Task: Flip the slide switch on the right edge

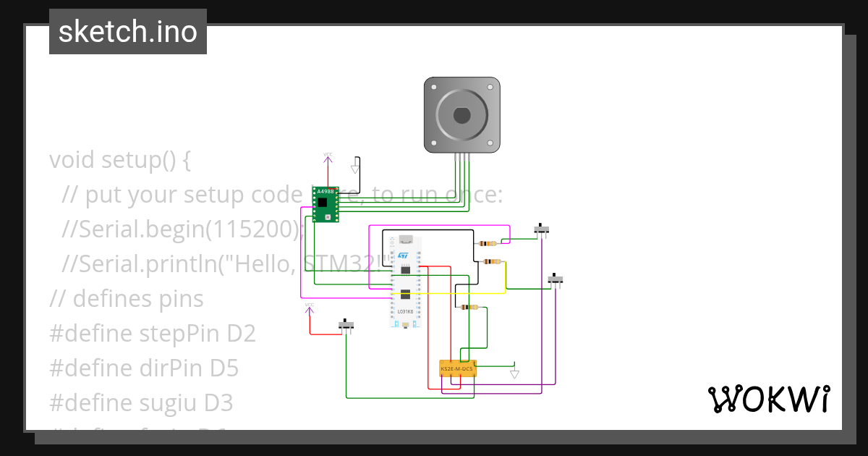Action: [x=556, y=280]
